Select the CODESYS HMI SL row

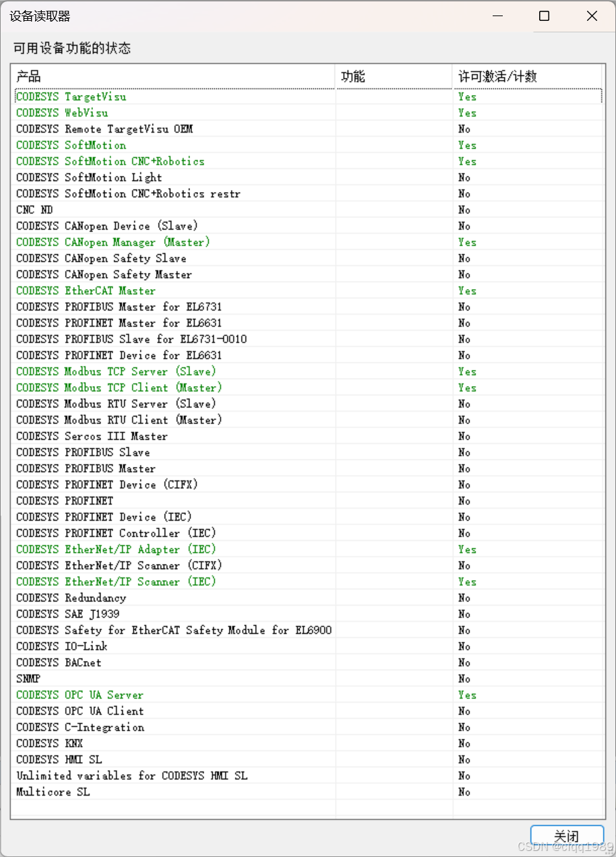308,759
